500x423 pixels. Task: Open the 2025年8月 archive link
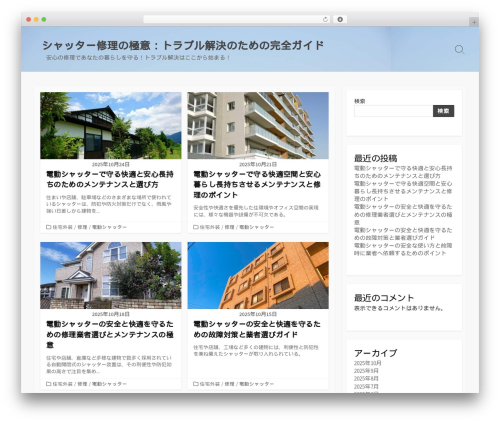pyautogui.click(x=366, y=378)
